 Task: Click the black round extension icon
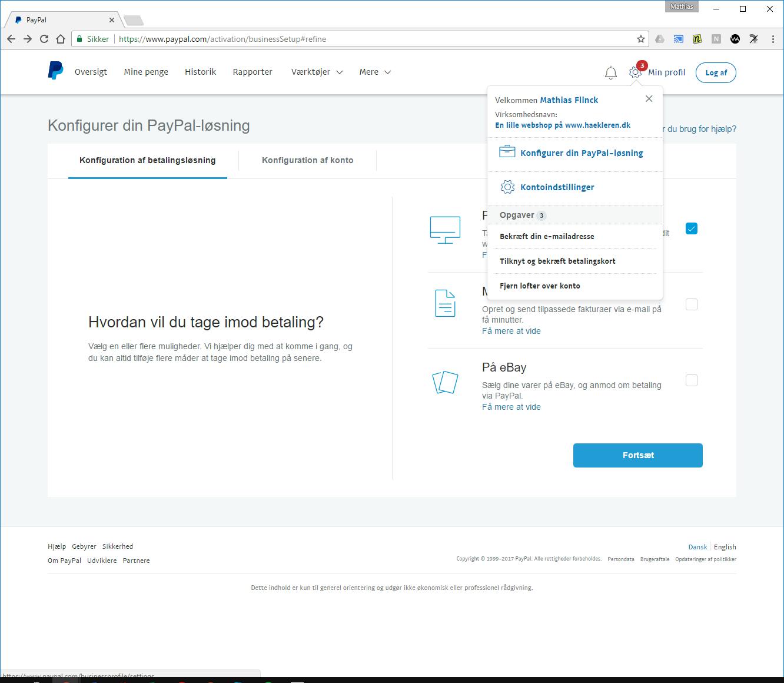pyautogui.click(x=735, y=39)
